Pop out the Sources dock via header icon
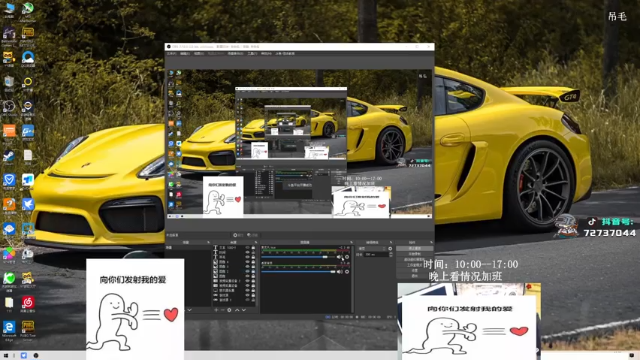Image resolution: width=640 pixels, height=360 pixels. coord(256,242)
